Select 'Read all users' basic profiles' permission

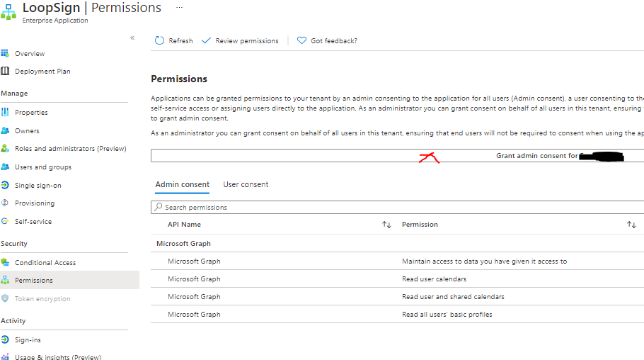447,315
